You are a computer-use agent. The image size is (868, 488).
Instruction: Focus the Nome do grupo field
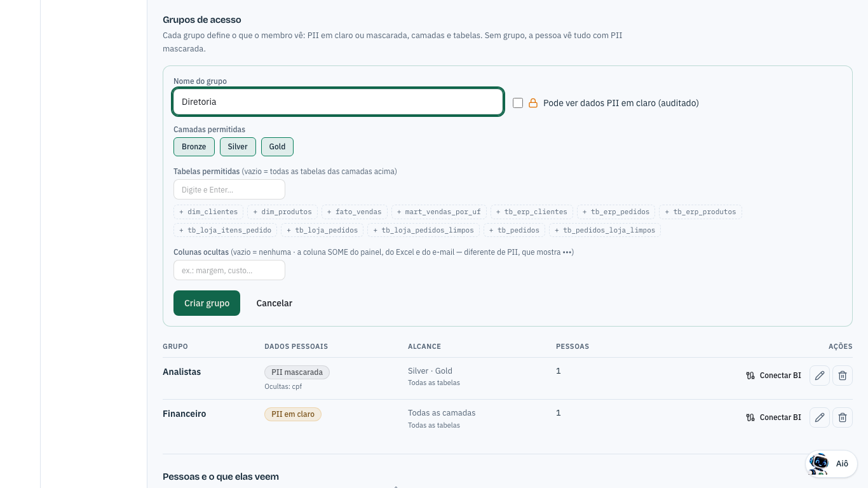pos(338,102)
